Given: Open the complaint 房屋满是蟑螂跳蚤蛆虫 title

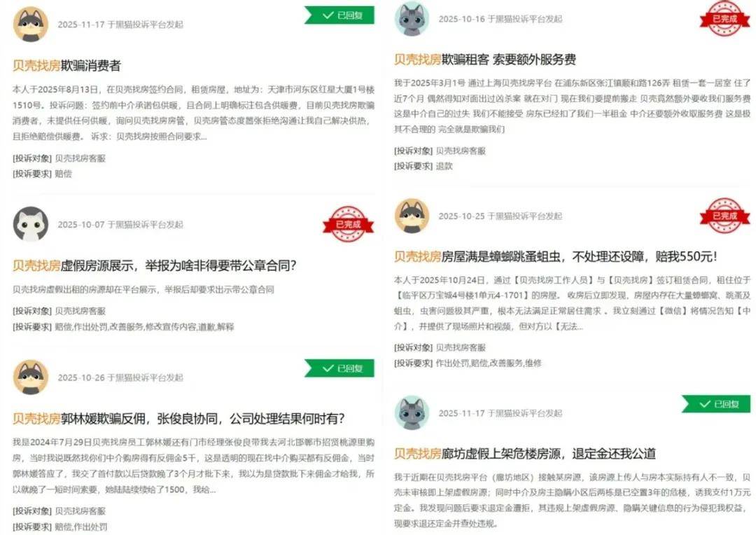Looking at the screenshot, I should point(555,256).
